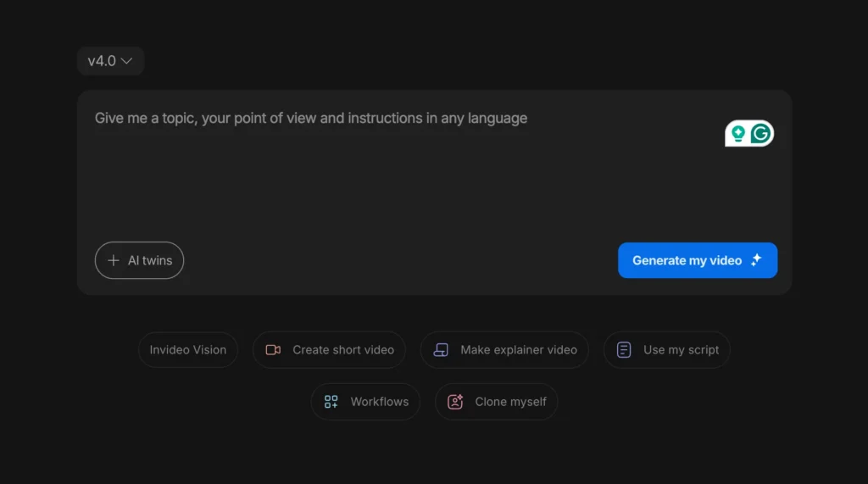Choose Make explainer video
The width and height of the screenshot is (868, 484).
tap(504, 350)
